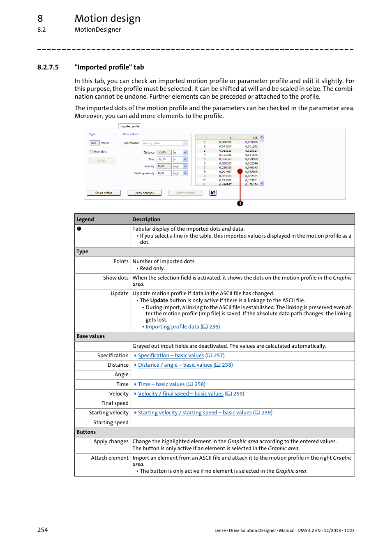Screen dimensions: 392x555
Task: Select table cell 0,125000 in row 4
Action: 225,155
